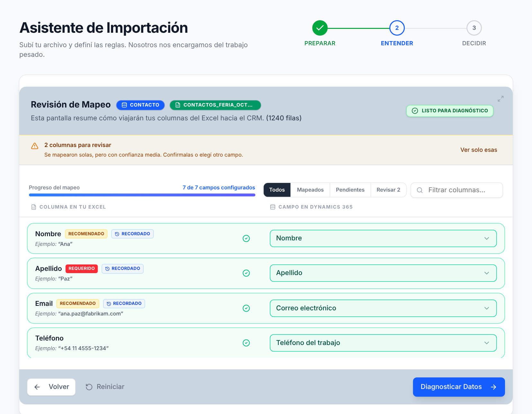This screenshot has width=532, height=414.
Task: Click the green check icon in Email row
Action: pyautogui.click(x=246, y=308)
